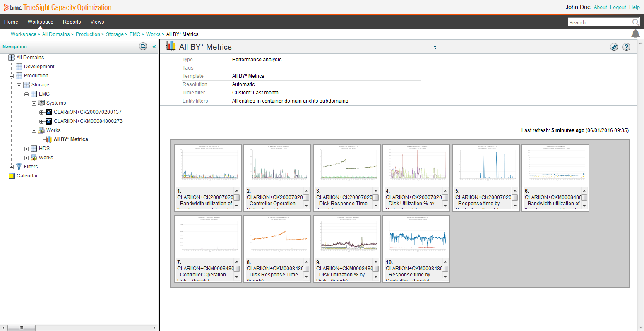The height and width of the screenshot is (331, 644).
Task: Click the Works folder icon under EMC
Action: tap(41, 130)
